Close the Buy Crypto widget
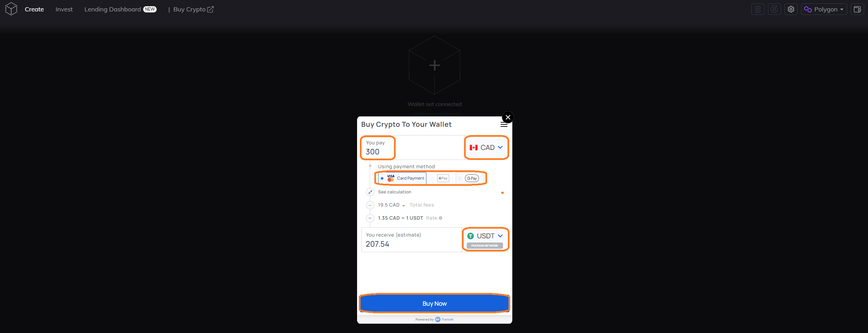Screen dimensions: 868x333 [508, 117]
